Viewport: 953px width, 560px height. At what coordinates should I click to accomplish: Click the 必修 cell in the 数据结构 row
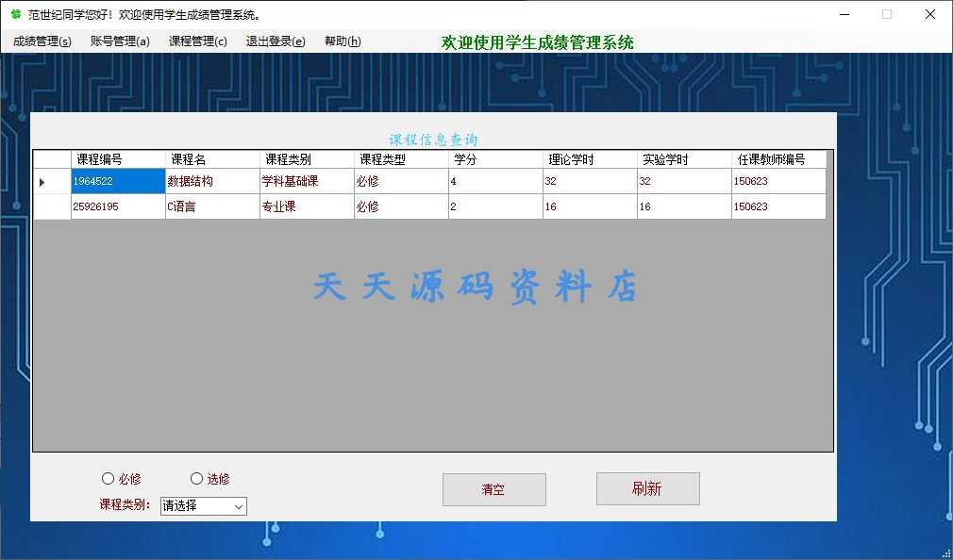401,182
